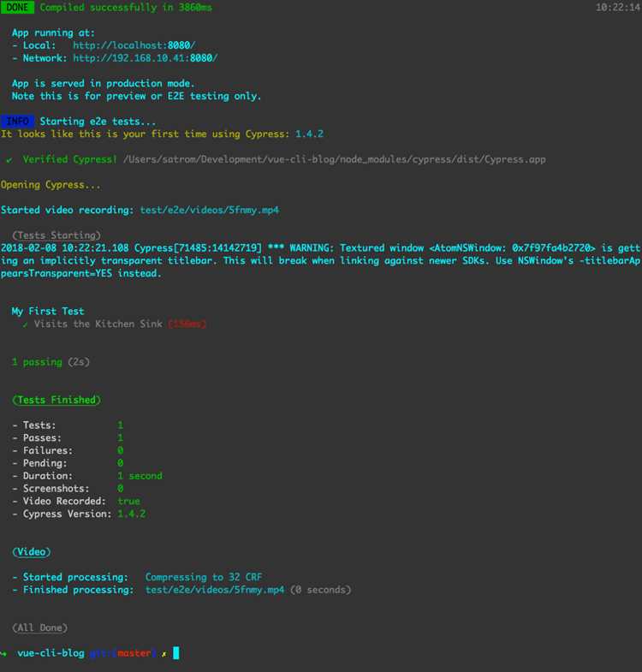
Task: Click '1 passing' summary
Action: click(37, 362)
